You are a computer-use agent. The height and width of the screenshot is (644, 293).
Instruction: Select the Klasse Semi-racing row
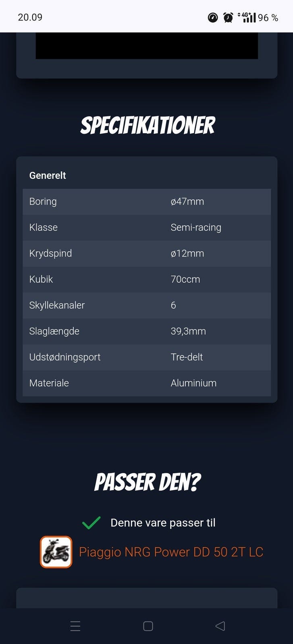click(147, 227)
